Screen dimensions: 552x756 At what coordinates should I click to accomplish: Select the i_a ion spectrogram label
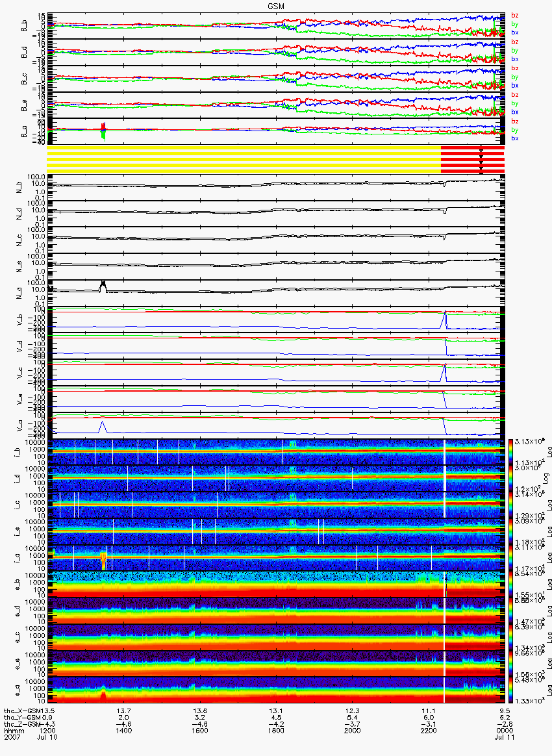(x=17, y=559)
